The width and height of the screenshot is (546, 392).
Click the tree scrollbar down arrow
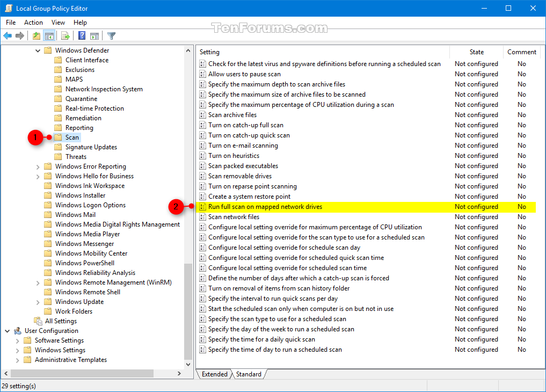click(x=188, y=365)
